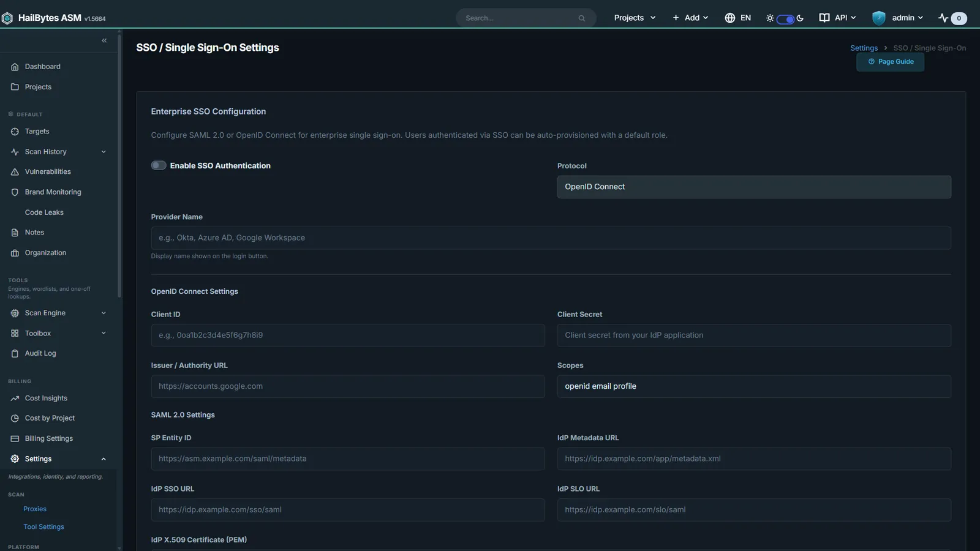Click the SP Entity ID field
The height and width of the screenshot is (551, 980).
coord(348,459)
